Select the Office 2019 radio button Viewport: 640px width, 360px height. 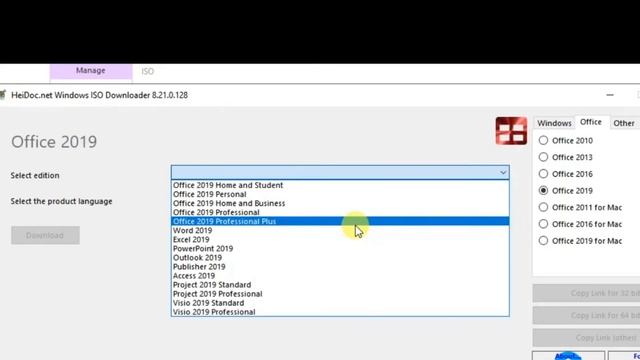543,191
